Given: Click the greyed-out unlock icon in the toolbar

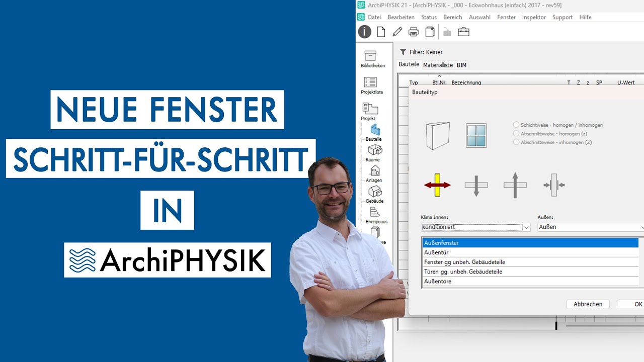Looking at the screenshot, I should click(x=447, y=32).
